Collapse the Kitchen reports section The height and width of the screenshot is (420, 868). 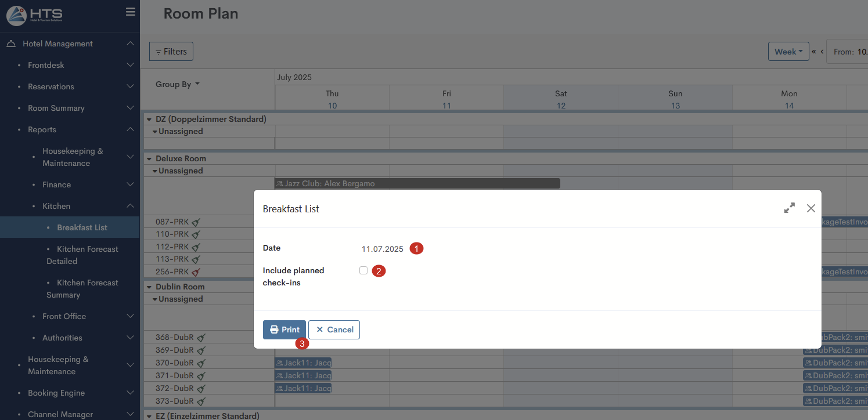tap(130, 206)
